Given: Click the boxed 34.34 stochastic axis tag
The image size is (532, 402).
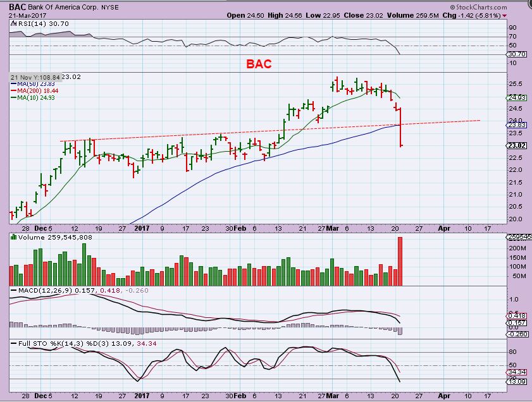Looking at the screenshot, I should pos(517,372).
